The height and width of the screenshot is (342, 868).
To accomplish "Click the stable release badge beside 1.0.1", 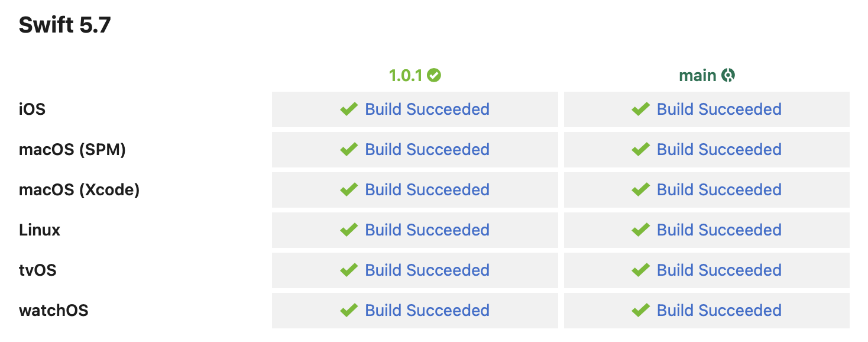I will [434, 75].
